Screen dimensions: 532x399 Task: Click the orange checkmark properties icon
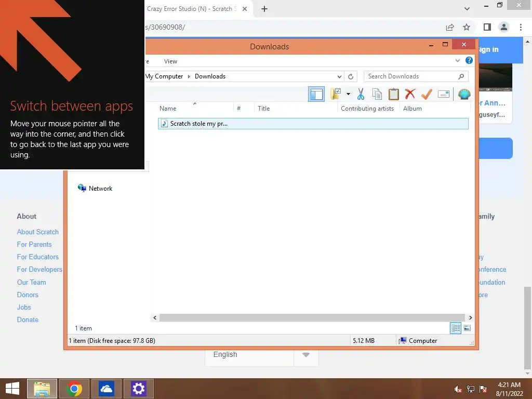click(x=427, y=94)
